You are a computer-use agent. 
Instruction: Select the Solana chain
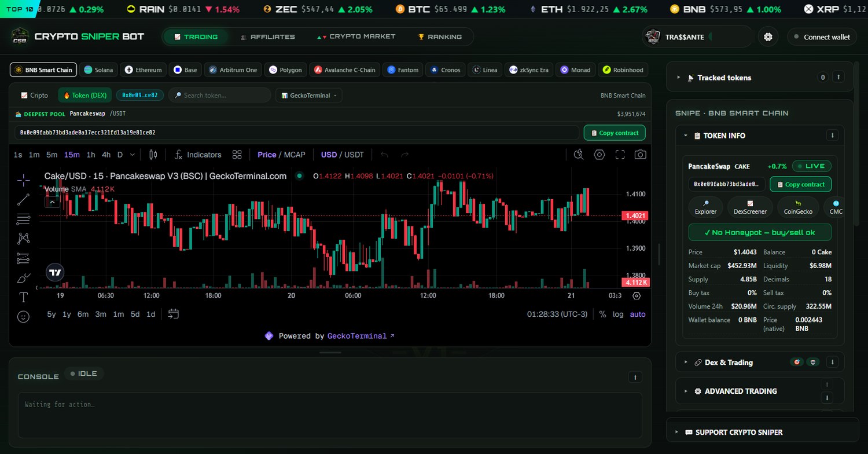coord(99,70)
